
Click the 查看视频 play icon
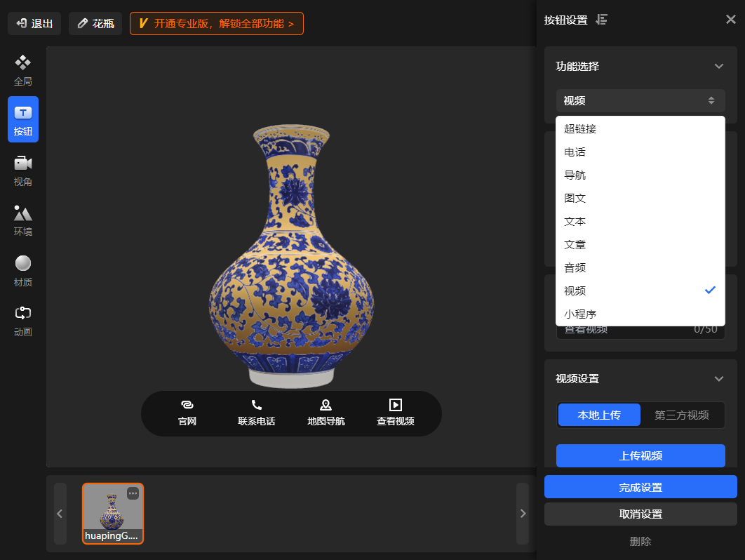coord(395,405)
